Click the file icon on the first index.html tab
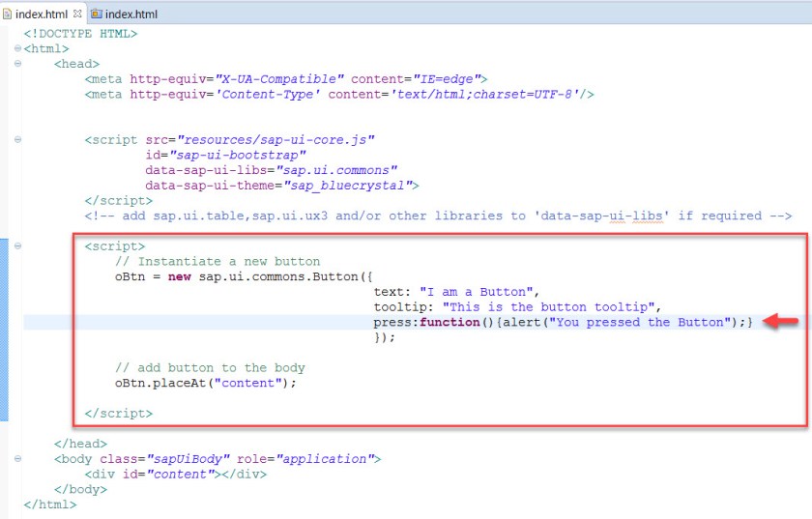 pyautogui.click(x=8, y=14)
